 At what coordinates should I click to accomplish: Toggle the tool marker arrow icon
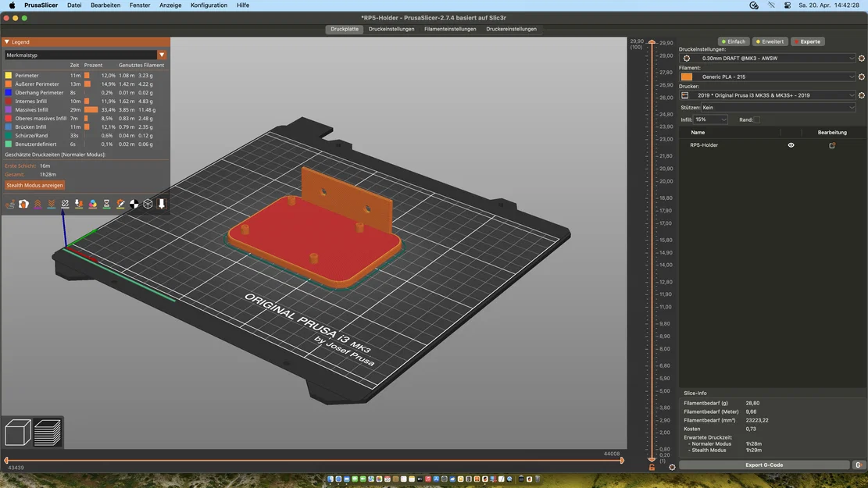pos(162,204)
